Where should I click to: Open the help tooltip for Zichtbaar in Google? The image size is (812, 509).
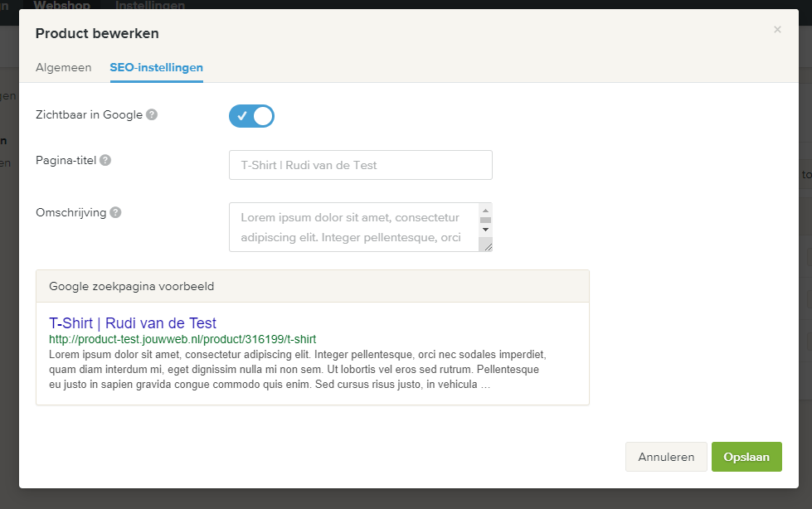pyautogui.click(x=152, y=115)
